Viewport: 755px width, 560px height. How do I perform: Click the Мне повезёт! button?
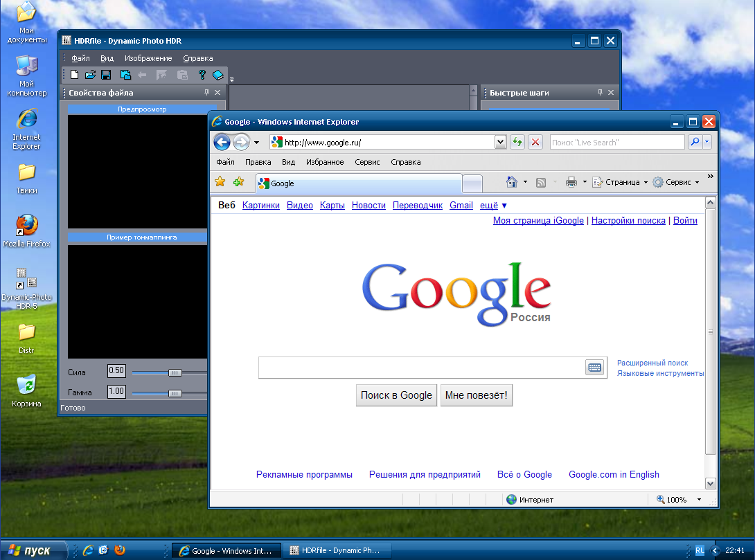[477, 395]
